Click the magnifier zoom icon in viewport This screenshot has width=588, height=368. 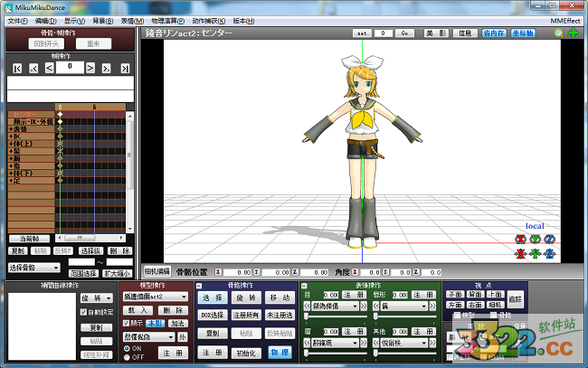tap(559, 33)
